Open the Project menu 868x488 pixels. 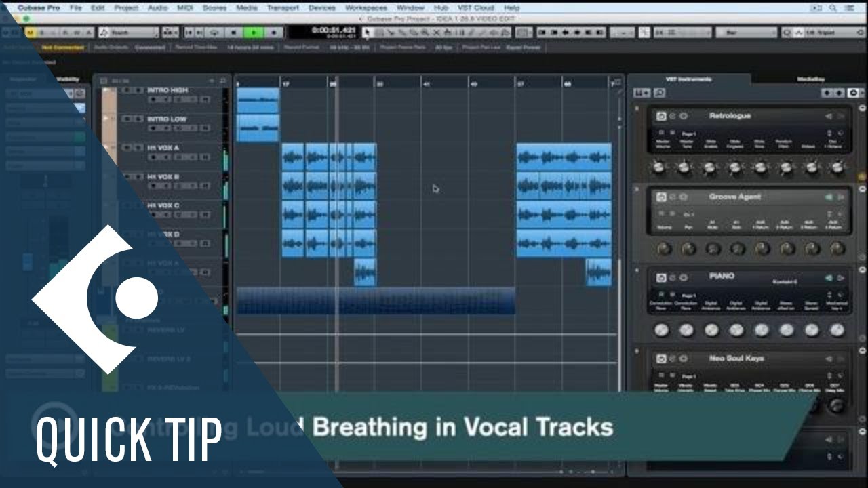coord(126,7)
